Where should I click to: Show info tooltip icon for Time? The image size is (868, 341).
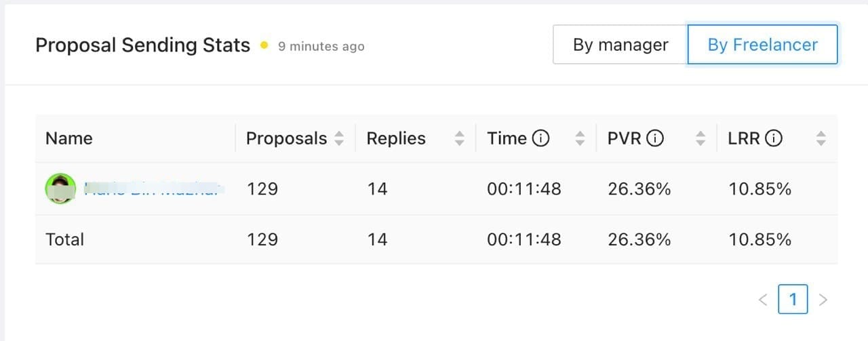pos(540,138)
